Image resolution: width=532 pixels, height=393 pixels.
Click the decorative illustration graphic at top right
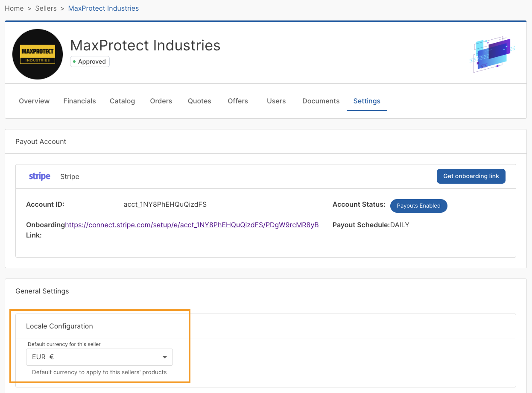pyautogui.click(x=492, y=54)
